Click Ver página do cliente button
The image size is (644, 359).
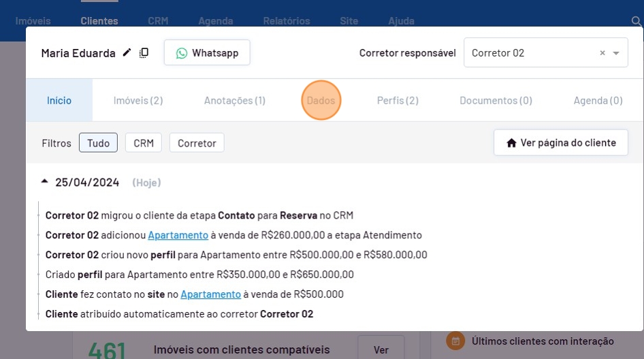click(561, 143)
